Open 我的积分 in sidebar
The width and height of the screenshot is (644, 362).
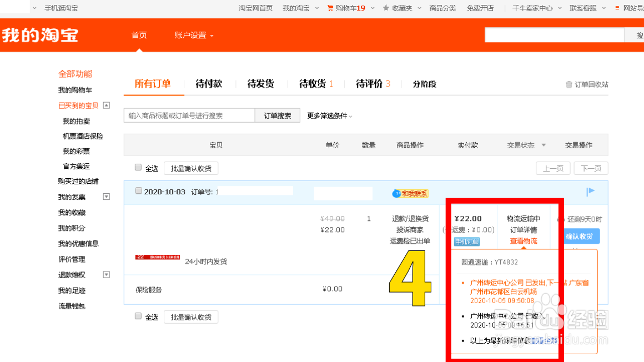(72, 228)
